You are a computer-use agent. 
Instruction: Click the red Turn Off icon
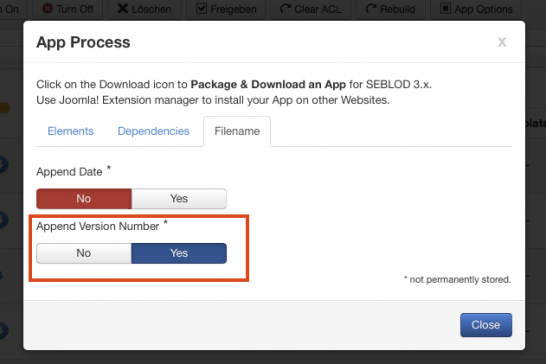[47, 8]
